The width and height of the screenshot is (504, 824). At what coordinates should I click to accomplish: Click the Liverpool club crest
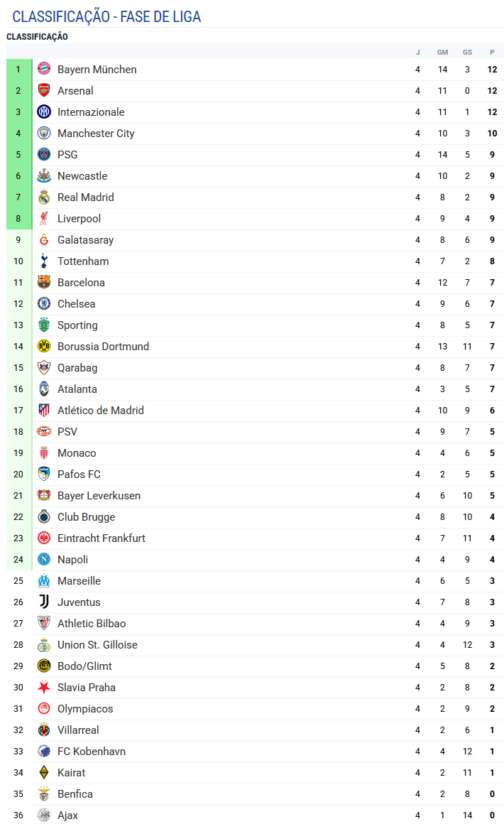pos(44,219)
